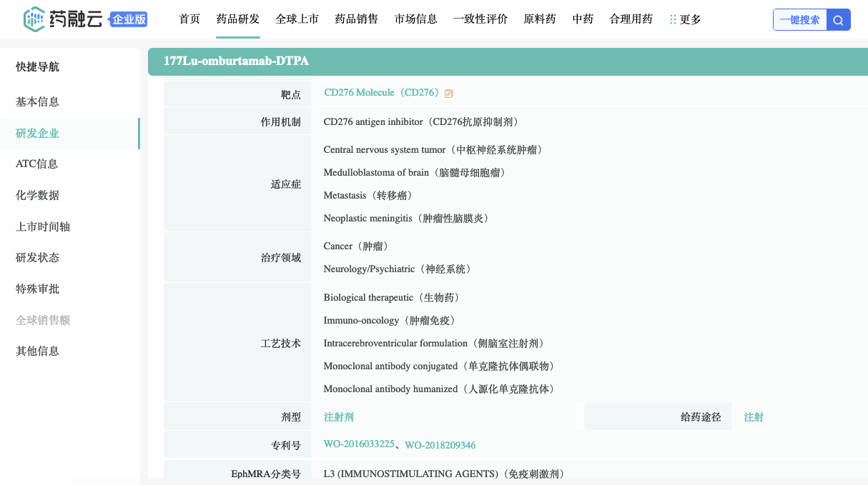The image size is (868, 485).
Task: Click the 治疗领域 row label
Action: coord(281,259)
